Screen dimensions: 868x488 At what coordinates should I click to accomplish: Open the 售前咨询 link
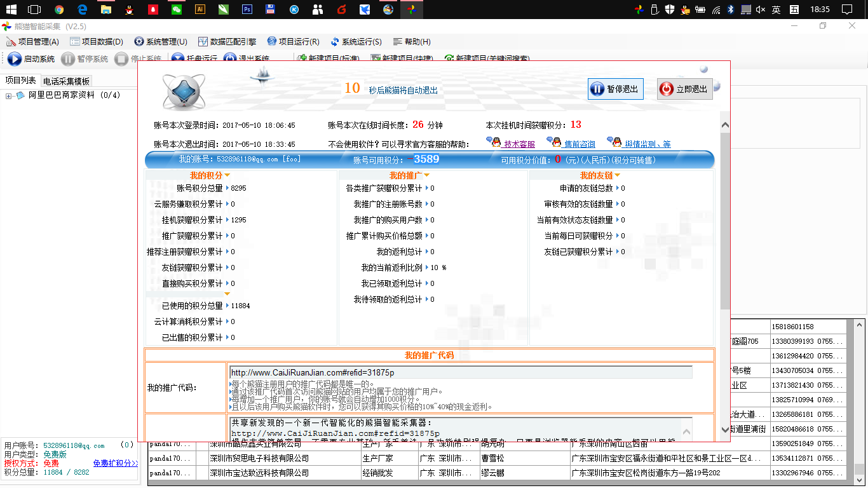tap(580, 144)
